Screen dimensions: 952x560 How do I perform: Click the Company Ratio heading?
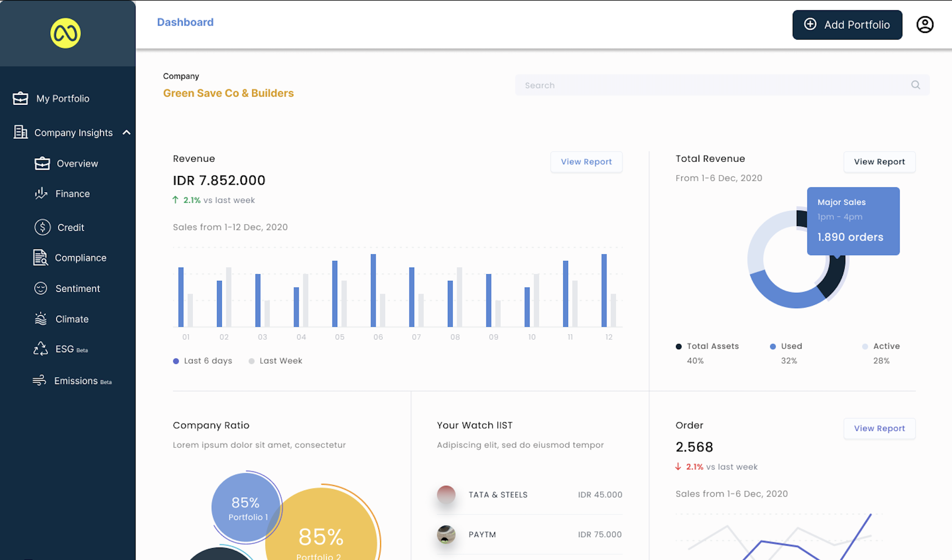click(211, 425)
